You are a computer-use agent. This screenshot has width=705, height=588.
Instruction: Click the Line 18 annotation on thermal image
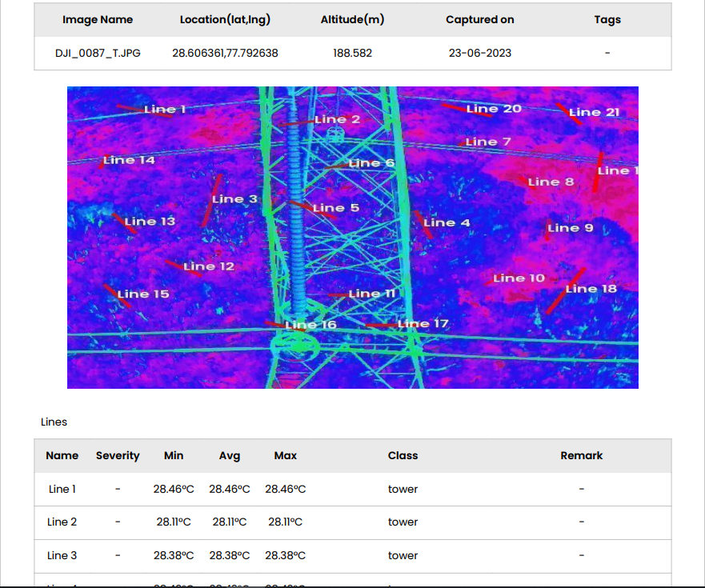tap(591, 289)
